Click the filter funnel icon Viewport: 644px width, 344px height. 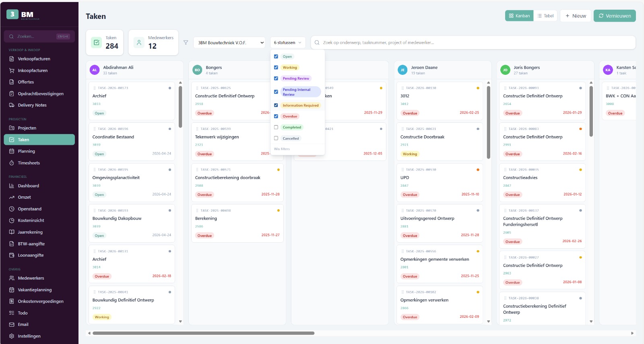click(x=186, y=43)
